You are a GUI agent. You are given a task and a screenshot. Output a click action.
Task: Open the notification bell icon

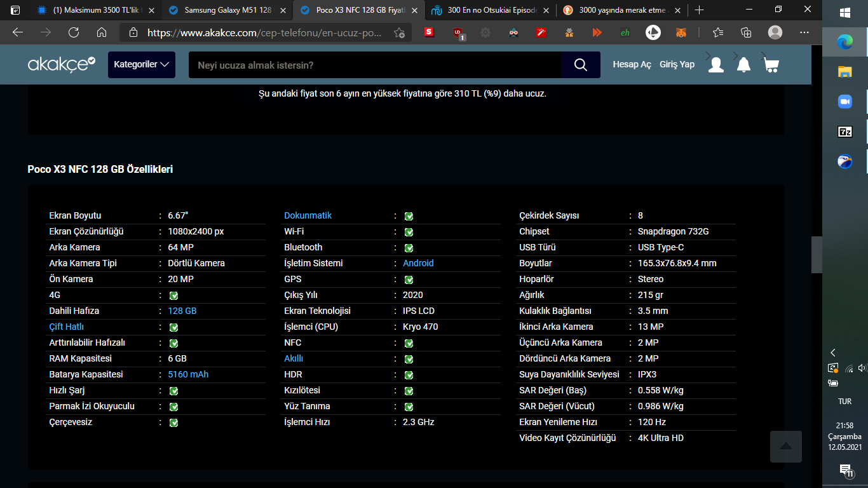(x=743, y=65)
